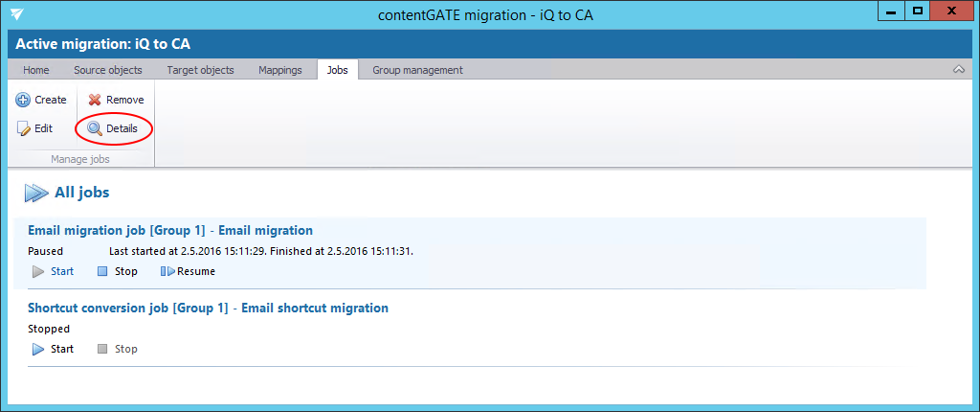The image size is (980, 412).
Task: Start the Email migration job
Action: (39, 271)
